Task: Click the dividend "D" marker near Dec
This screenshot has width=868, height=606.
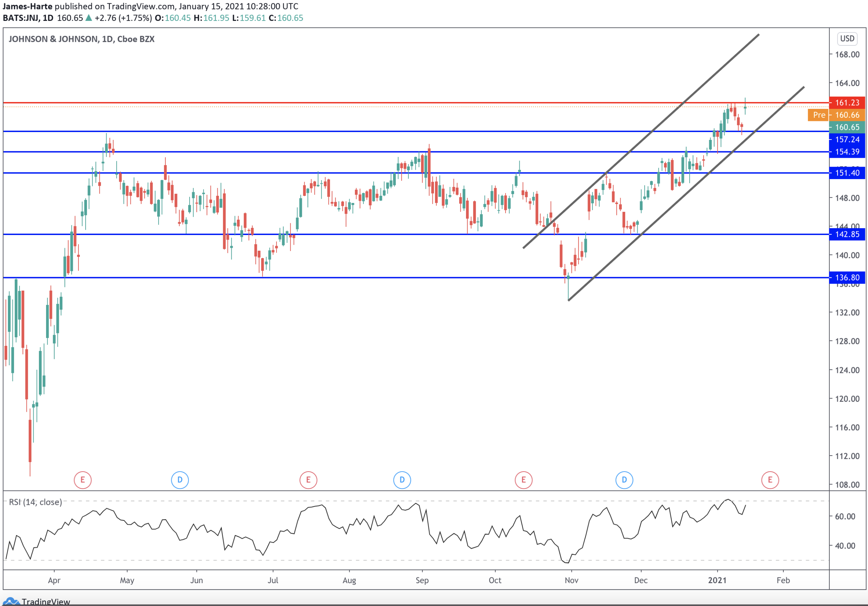Action: pyautogui.click(x=624, y=480)
